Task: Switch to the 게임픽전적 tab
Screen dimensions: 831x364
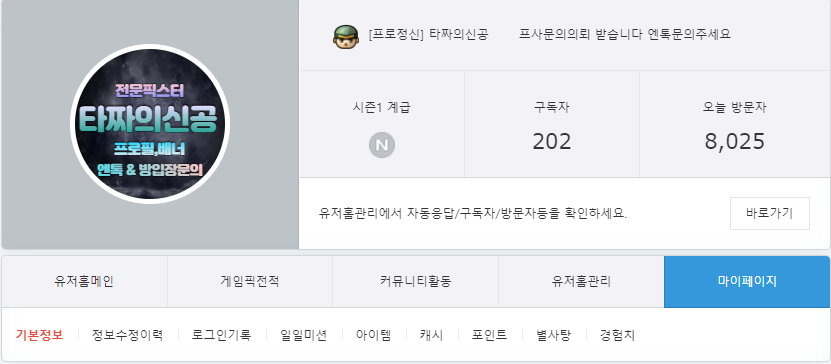Action: pos(250,282)
